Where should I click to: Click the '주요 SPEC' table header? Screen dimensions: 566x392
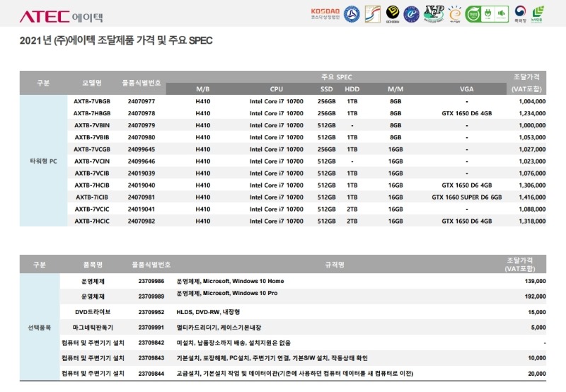[x=337, y=77]
